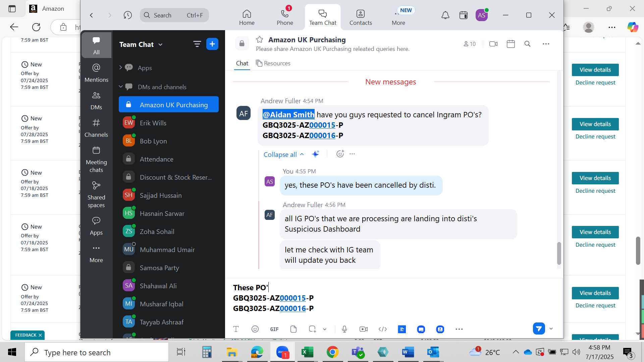Record a video message
The width and height of the screenshot is (644, 362).
(x=364, y=329)
